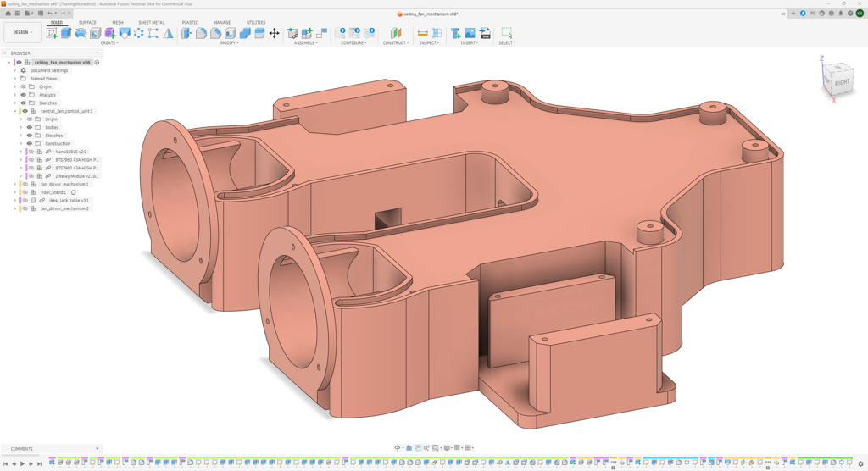The image size is (868, 471).
Task: Select the Fillet tool
Action: (201, 33)
